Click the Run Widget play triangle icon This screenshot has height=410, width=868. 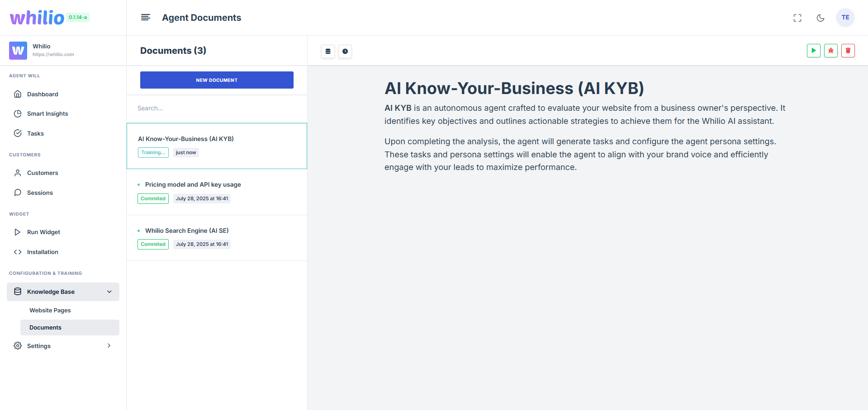point(18,232)
